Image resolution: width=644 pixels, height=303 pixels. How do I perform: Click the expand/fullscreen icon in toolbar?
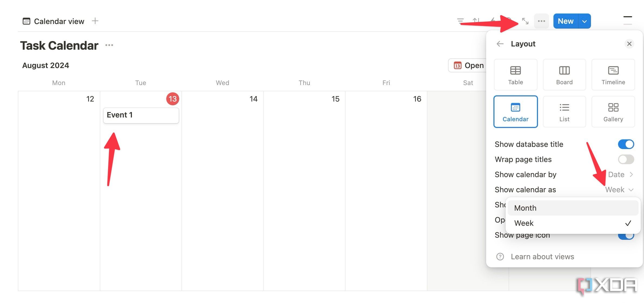pyautogui.click(x=525, y=21)
